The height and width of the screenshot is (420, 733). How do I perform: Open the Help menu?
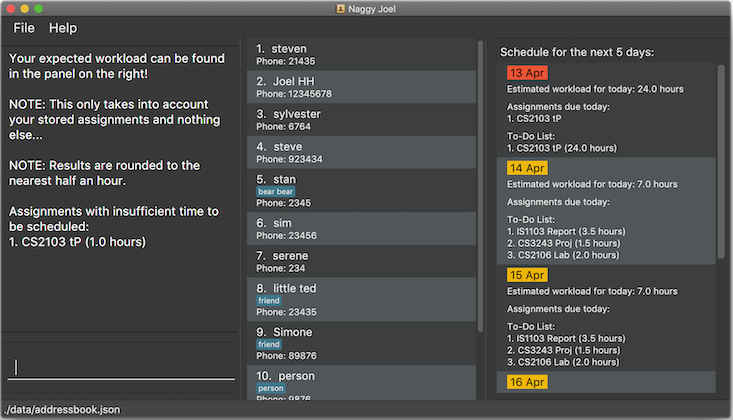coord(63,28)
